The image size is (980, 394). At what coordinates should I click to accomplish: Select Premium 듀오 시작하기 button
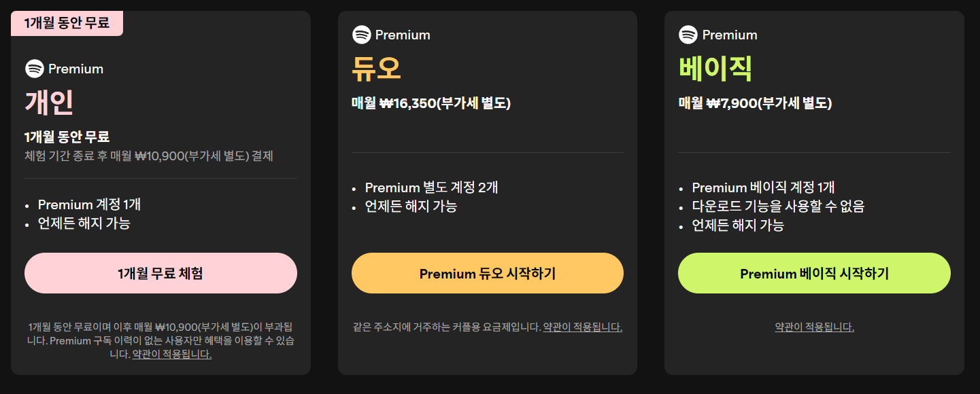click(488, 273)
